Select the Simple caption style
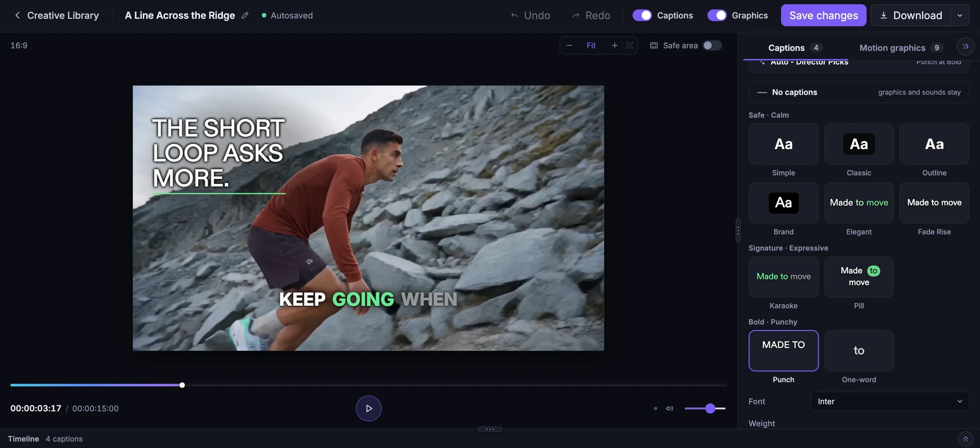The width and height of the screenshot is (980, 448). pyautogui.click(x=783, y=144)
